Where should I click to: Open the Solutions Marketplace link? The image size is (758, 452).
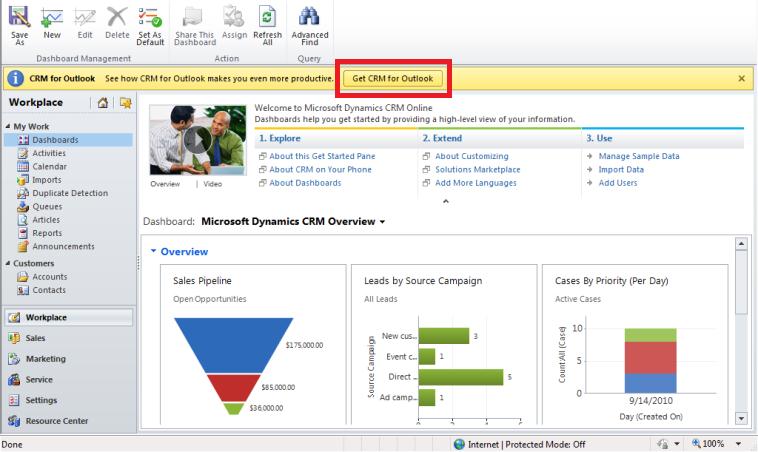click(477, 170)
